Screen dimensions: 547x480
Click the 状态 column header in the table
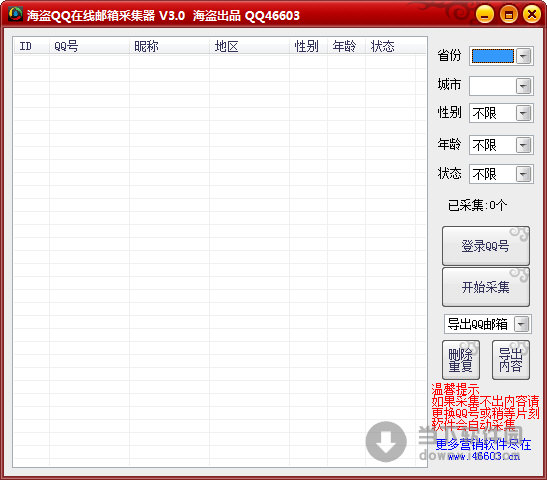390,46
